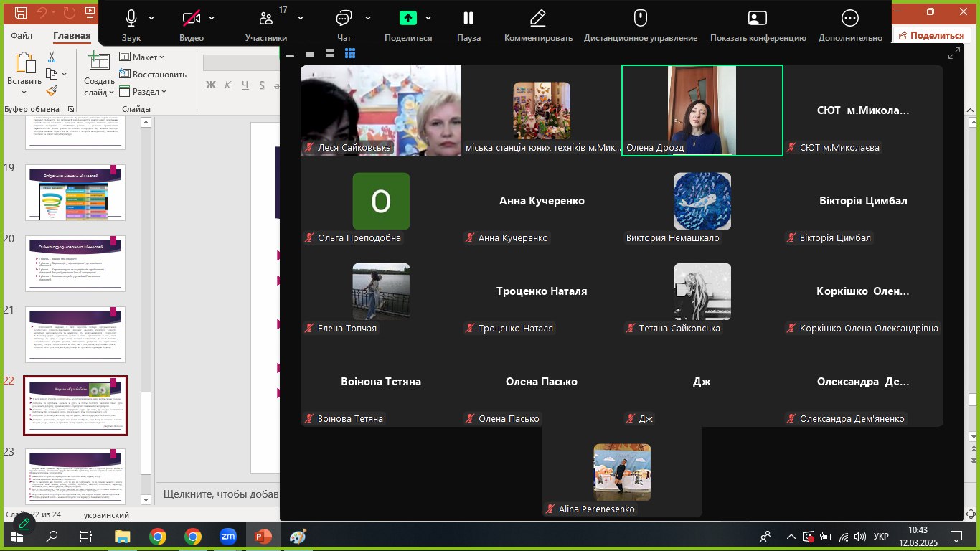This screenshot has width=980, height=551.
Task: Click the slide panel vertical scrollbar thumb
Action: pyautogui.click(x=146, y=433)
